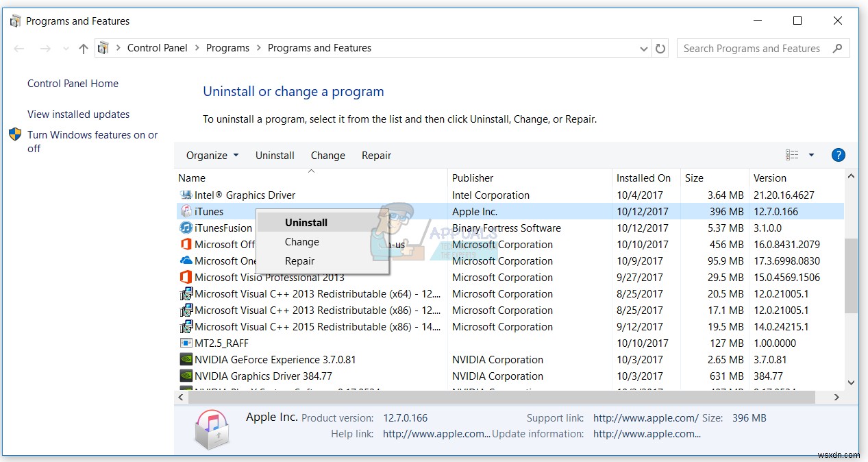
Task: Refresh the page with the refresh icon
Action: click(659, 48)
